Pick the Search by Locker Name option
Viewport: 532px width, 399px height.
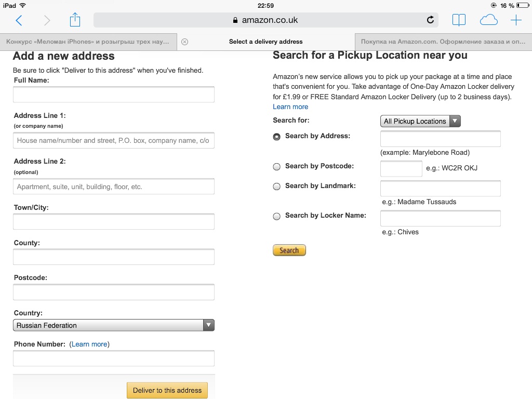277,217
